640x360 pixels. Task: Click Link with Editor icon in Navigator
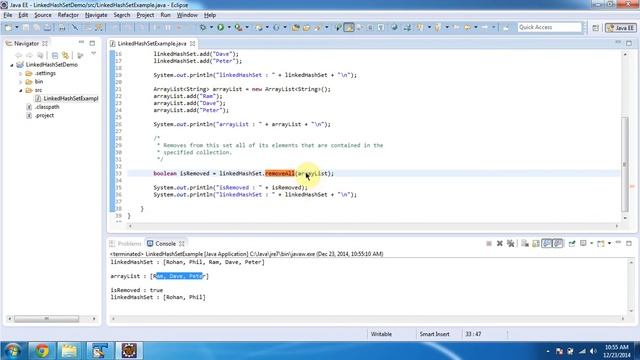(65, 55)
